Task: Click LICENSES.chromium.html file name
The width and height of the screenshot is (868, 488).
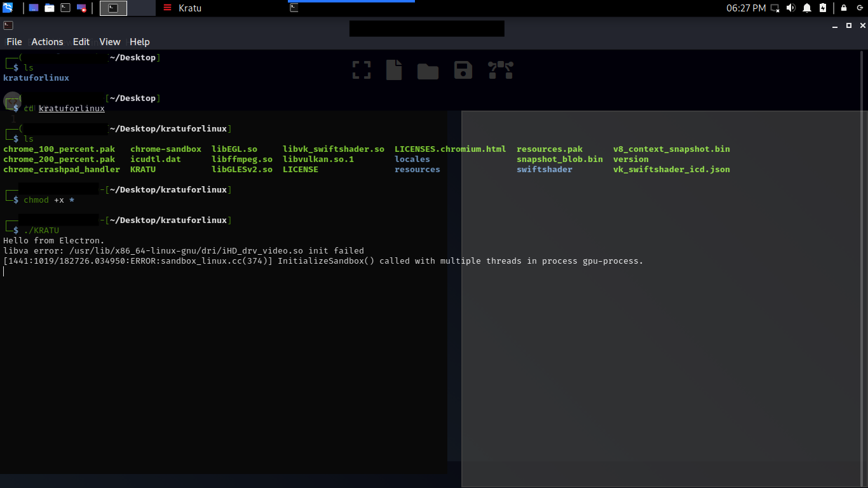Action: pos(451,149)
